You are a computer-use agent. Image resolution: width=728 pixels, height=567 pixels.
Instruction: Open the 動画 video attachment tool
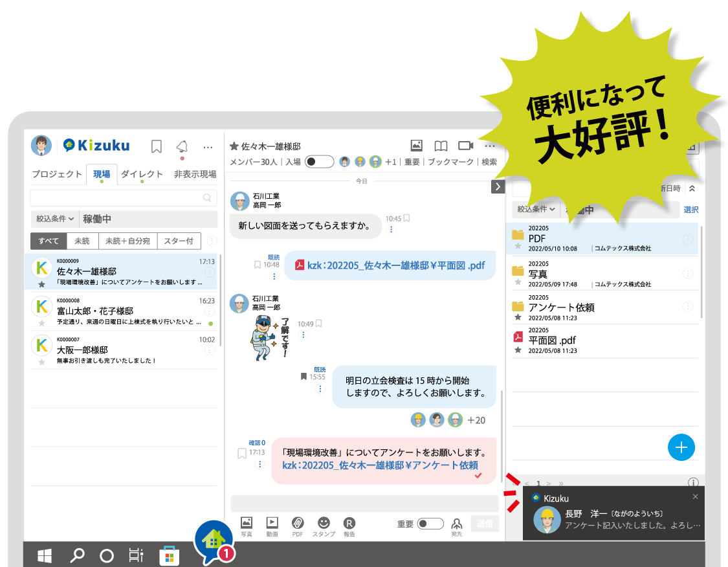(272, 524)
